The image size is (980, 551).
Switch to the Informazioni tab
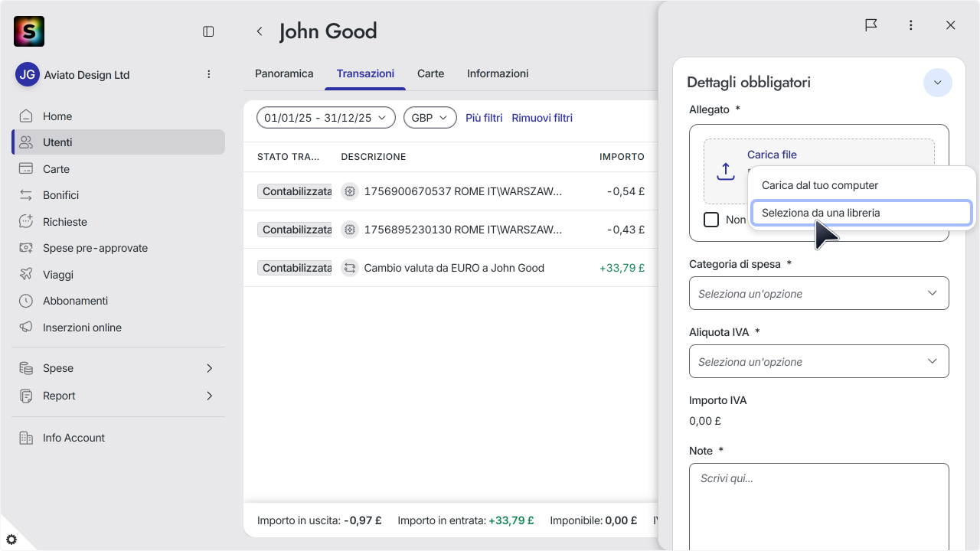tap(498, 73)
